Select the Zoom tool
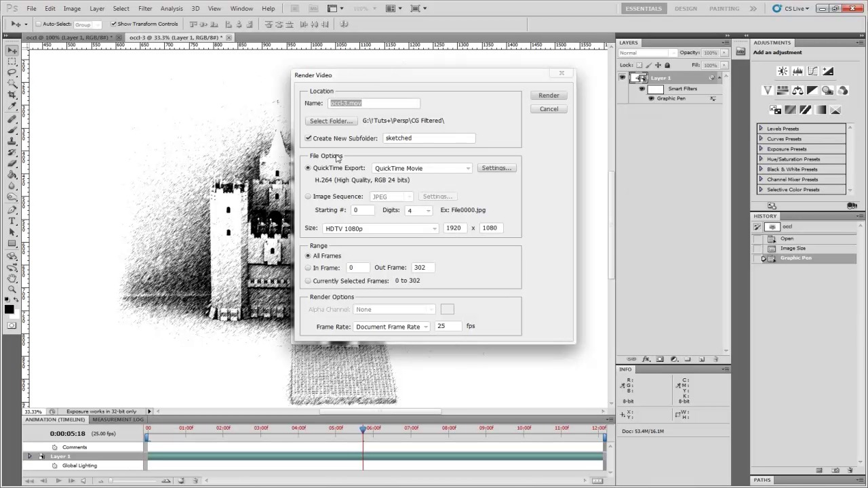The height and width of the screenshot is (488, 868). 12,289
